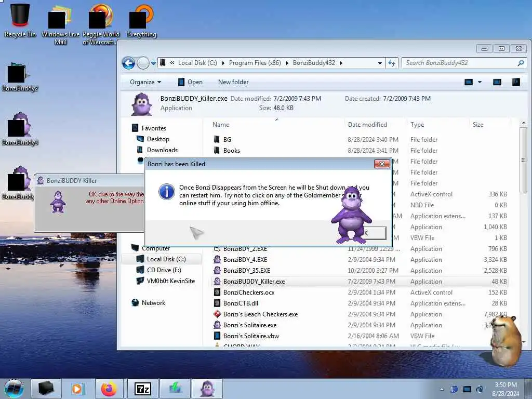Show hidden system tray icons arrow

[442, 389]
